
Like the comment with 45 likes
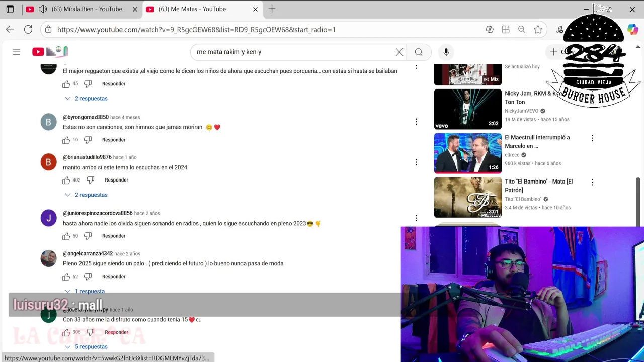[66, 84]
